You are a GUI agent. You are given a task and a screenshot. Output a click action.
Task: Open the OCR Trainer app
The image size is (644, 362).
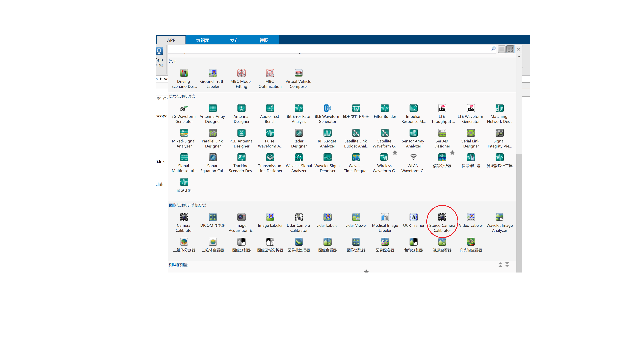(413, 217)
